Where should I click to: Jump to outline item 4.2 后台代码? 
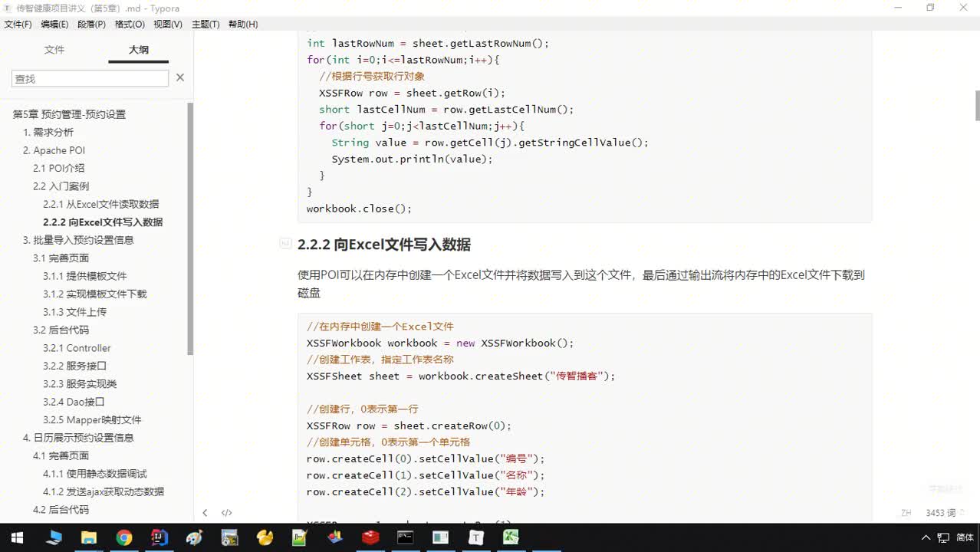pyautogui.click(x=61, y=510)
